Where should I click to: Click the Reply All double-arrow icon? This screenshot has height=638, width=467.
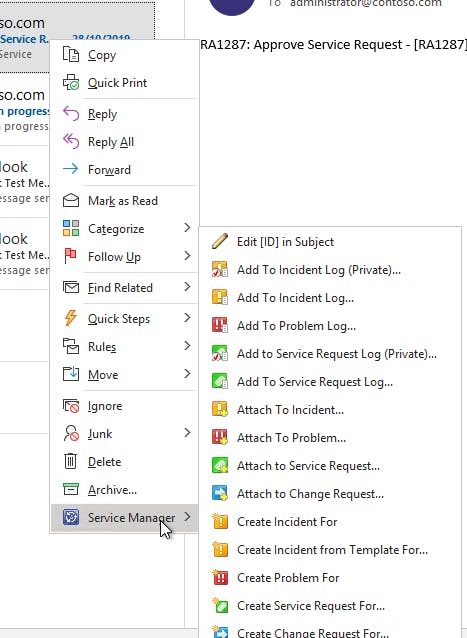coord(71,142)
